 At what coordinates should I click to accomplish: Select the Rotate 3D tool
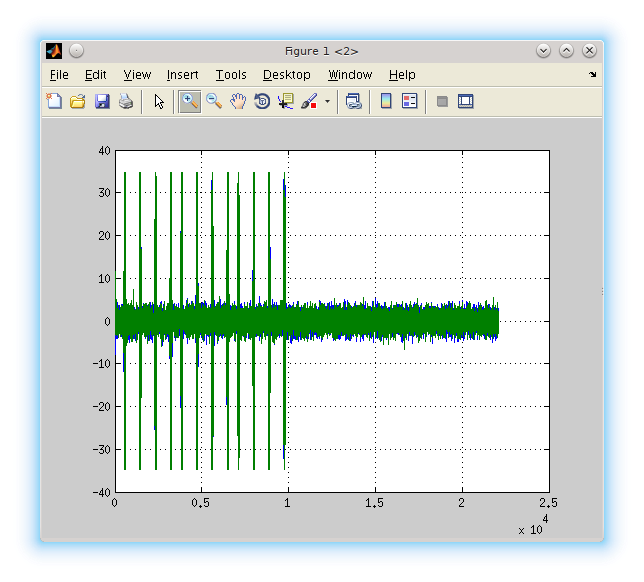[262, 101]
